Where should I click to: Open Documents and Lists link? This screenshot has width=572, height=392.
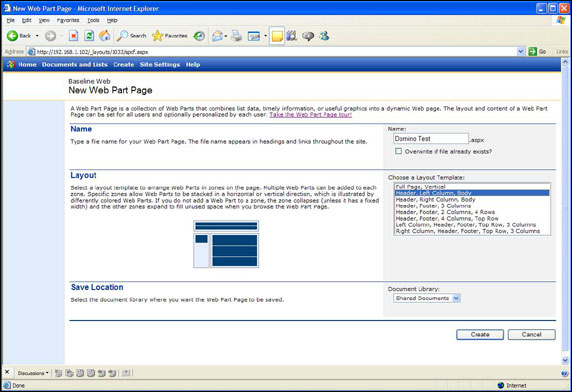pos(74,65)
